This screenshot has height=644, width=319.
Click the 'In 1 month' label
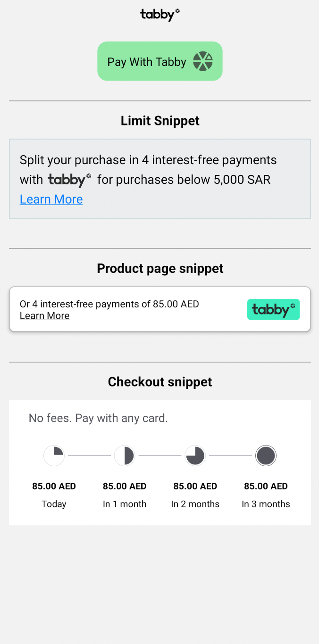point(125,504)
